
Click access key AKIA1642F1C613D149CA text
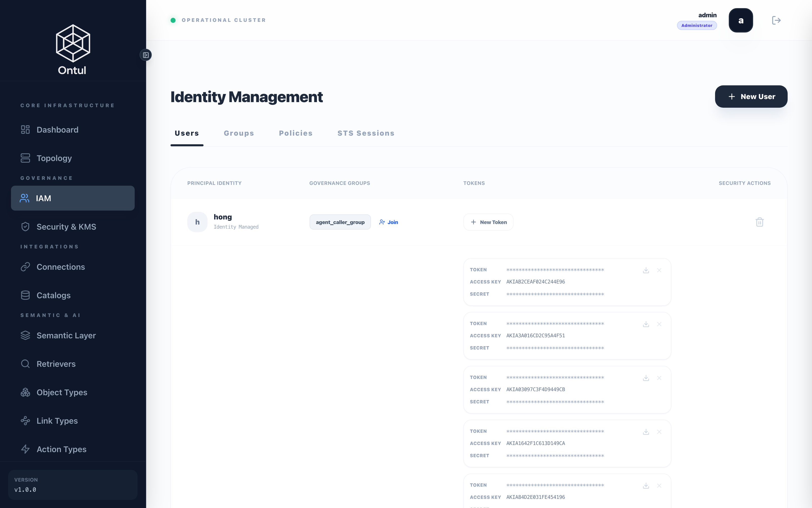pyautogui.click(x=535, y=443)
